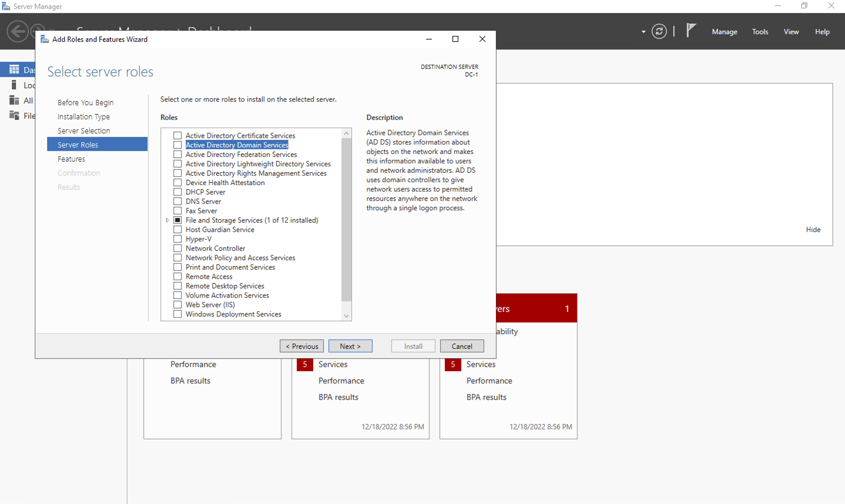Select the Dashboard icon in sidebar
The image size is (845, 504).
click(14, 70)
